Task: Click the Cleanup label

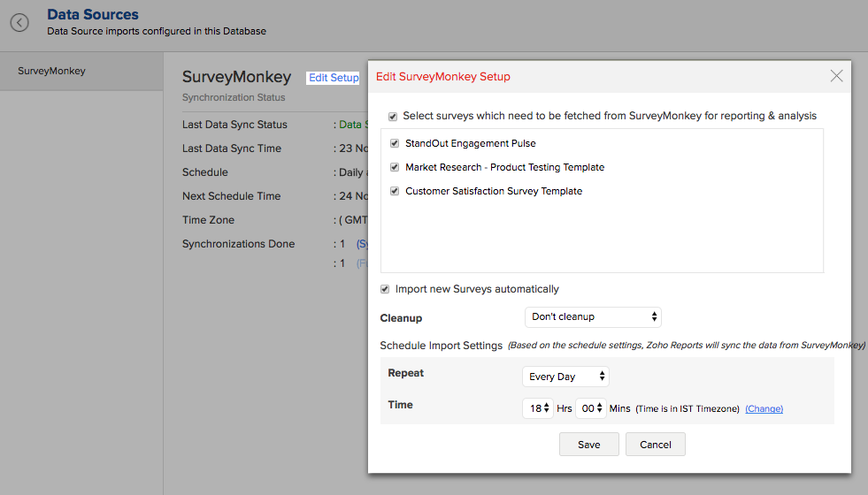Action: pos(401,318)
